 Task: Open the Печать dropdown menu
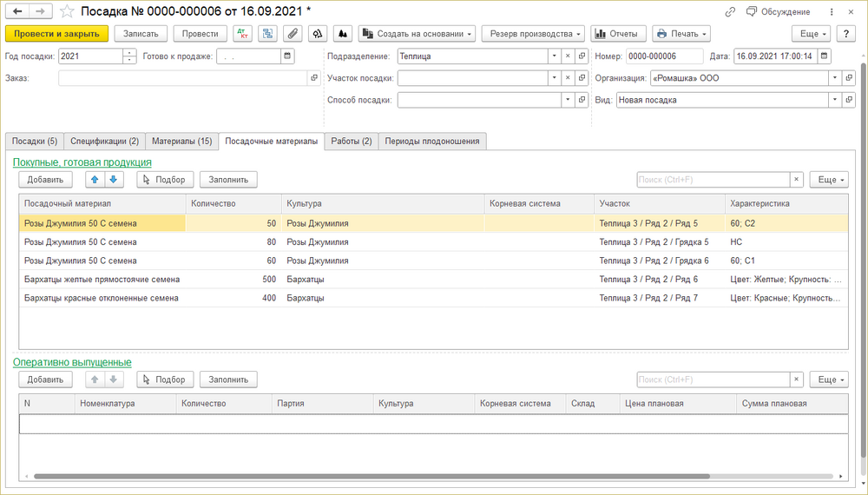tap(681, 33)
